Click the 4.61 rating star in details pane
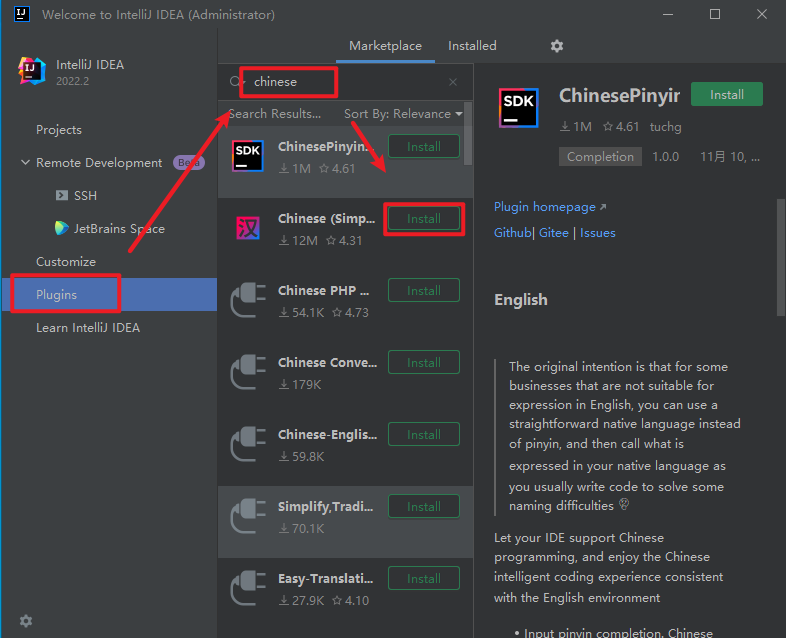Viewport: 786px width, 638px height. pos(608,127)
